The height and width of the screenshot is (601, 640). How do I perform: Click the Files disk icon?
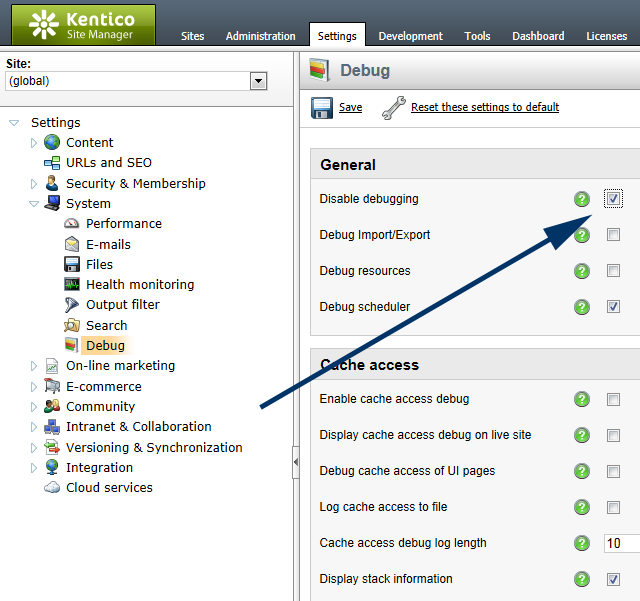point(72,264)
